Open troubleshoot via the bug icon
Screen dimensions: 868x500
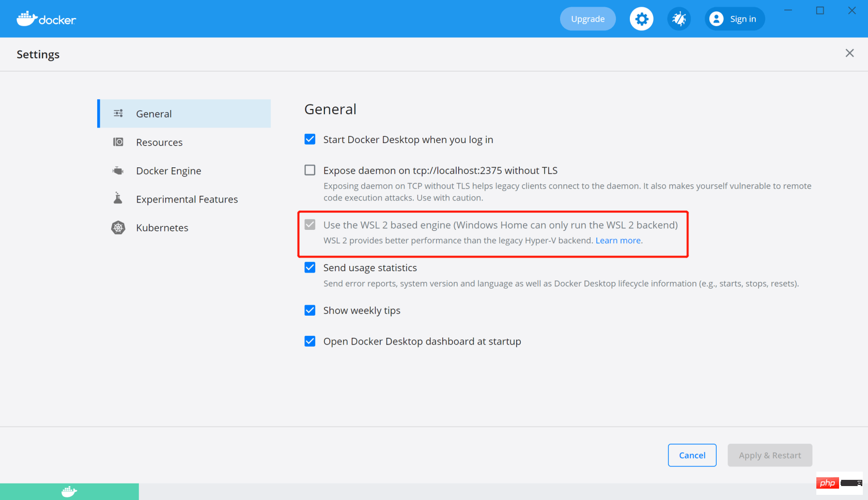coord(679,19)
